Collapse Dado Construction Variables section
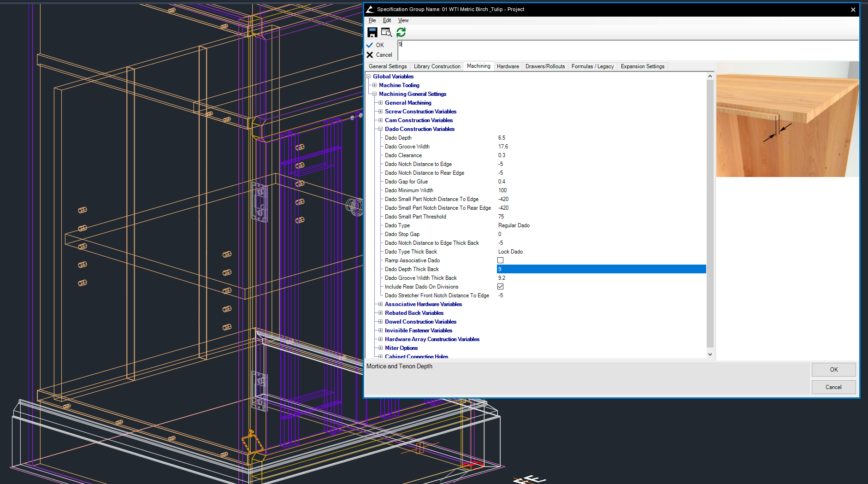This screenshot has height=484, width=868. tap(380, 129)
